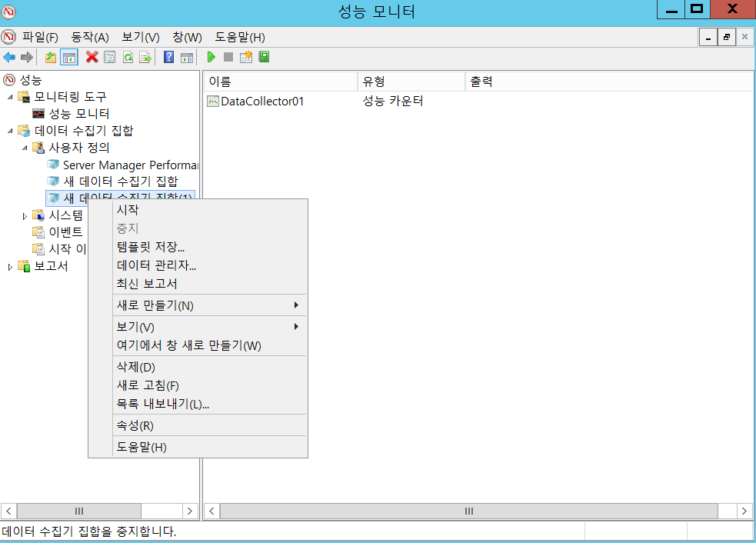
Task: Collapse the 데이터 수집기 집합 node
Action: [x=10, y=131]
